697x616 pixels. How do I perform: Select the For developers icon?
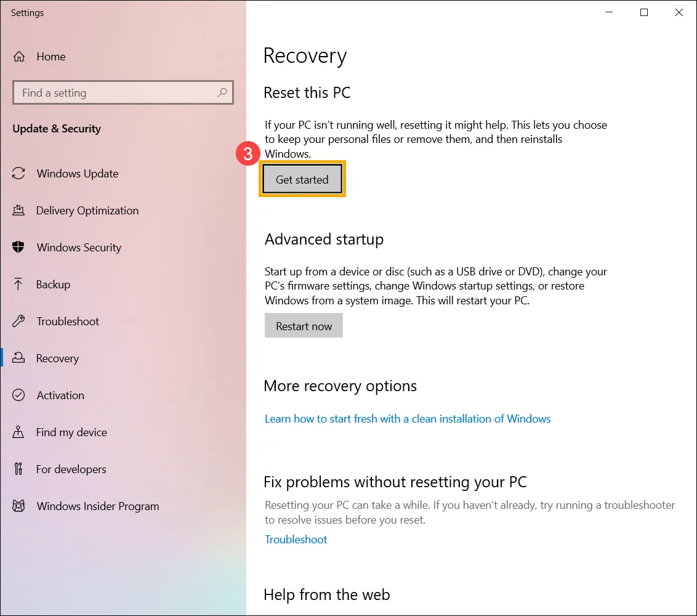coord(19,469)
